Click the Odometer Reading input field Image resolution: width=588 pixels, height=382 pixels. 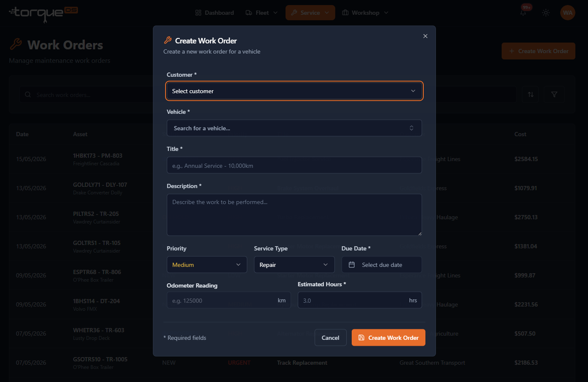[x=229, y=300]
